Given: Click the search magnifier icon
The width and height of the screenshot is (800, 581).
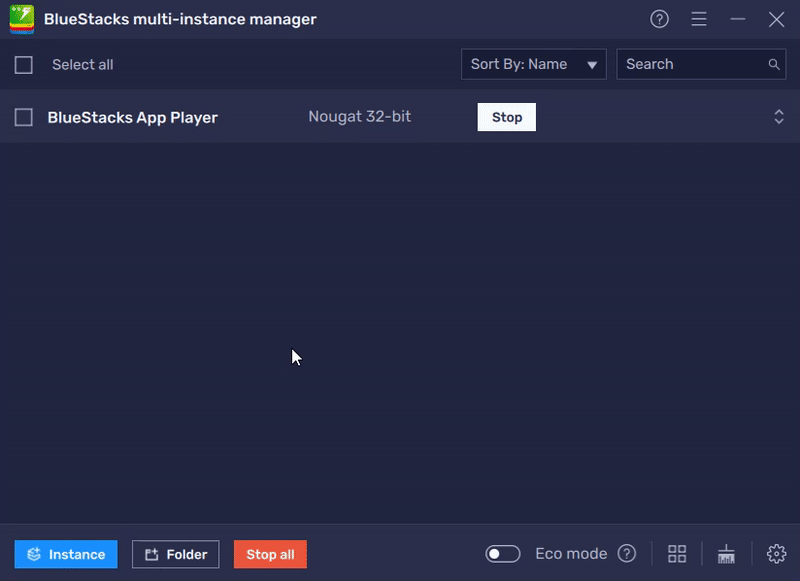Looking at the screenshot, I should click(773, 64).
